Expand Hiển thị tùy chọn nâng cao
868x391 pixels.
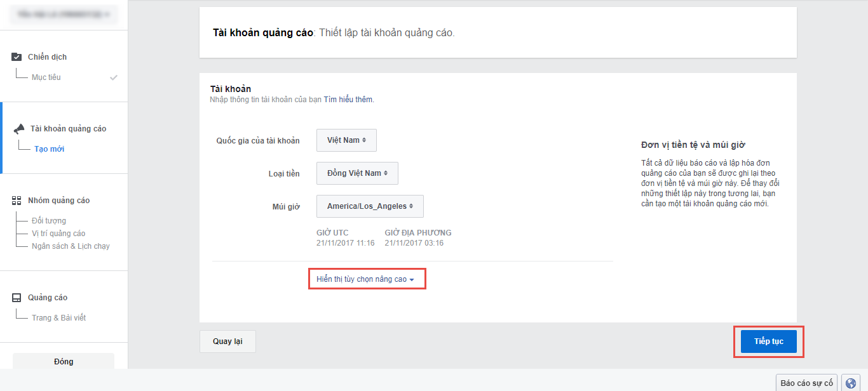click(x=365, y=279)
